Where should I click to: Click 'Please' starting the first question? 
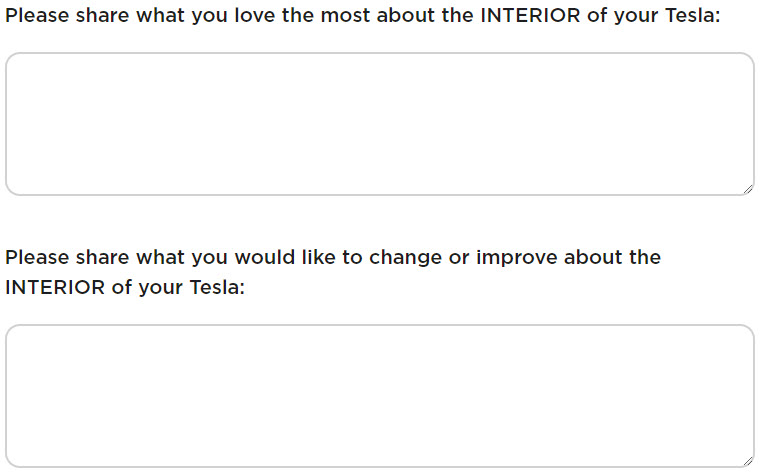(36, 17)
